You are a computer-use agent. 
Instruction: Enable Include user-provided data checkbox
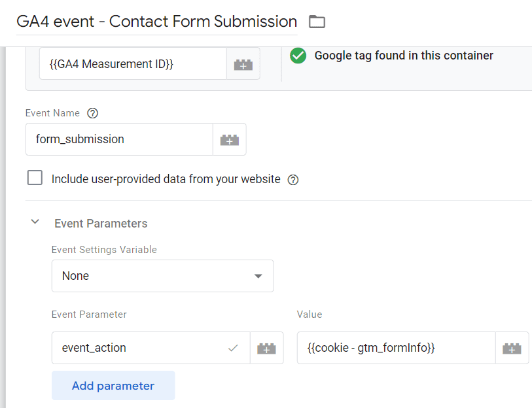(x=35, y=178)
